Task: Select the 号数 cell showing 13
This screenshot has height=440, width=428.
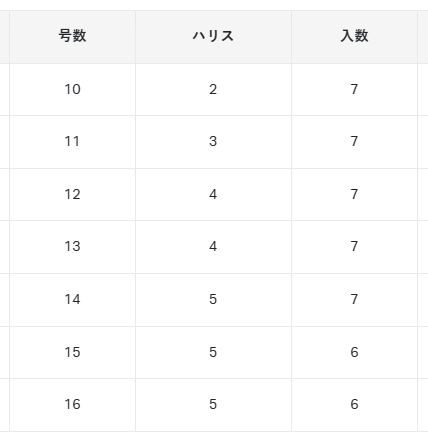Action: pos(72,247)
